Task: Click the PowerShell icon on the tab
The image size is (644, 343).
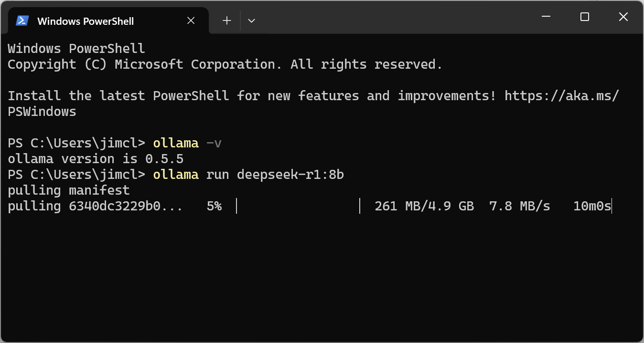Action: tap(22, 21)
